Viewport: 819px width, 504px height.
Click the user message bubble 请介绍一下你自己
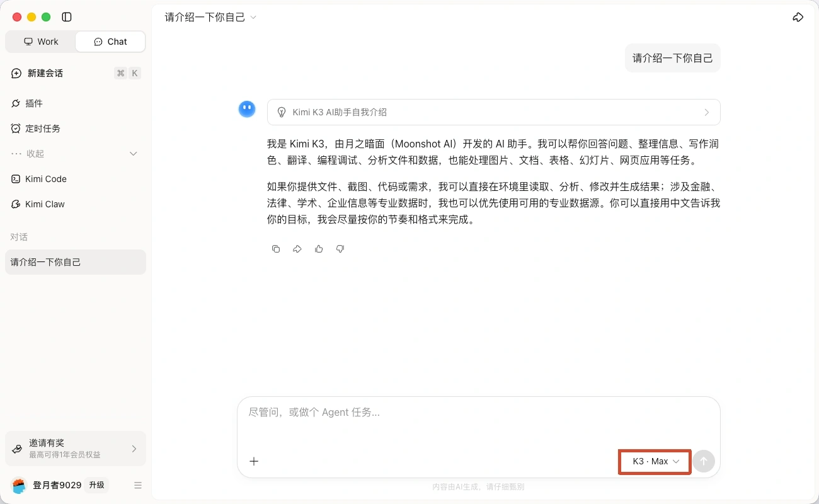point(673,58)
